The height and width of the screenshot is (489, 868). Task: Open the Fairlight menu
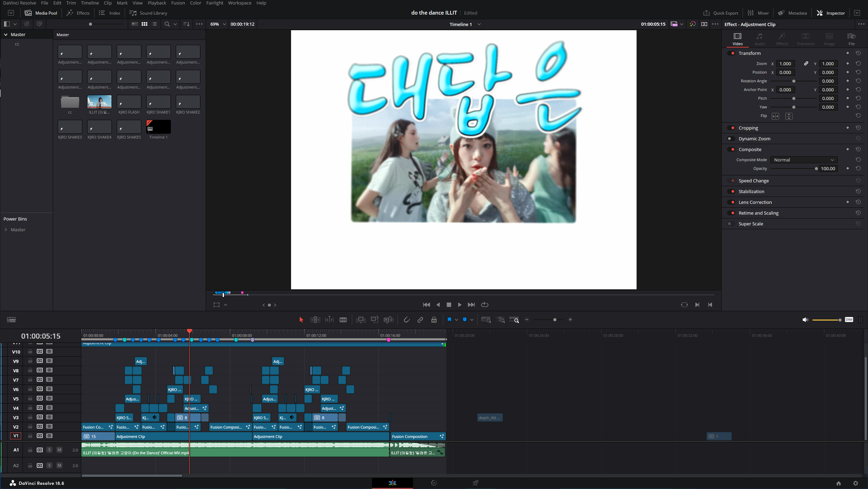pos(215,3)
